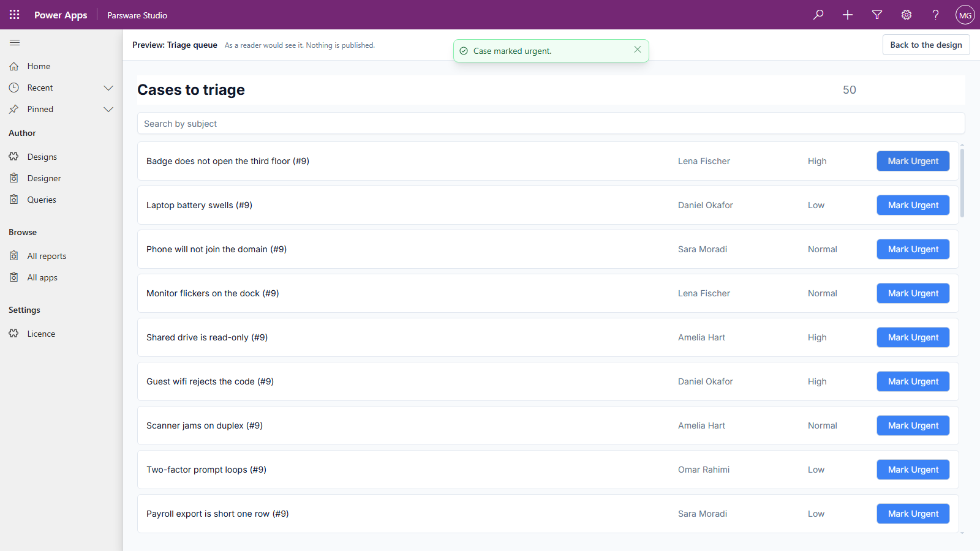Mark Urgent the Payroll export case
Viewport: 980px width, 551px height.
(913, 514)
